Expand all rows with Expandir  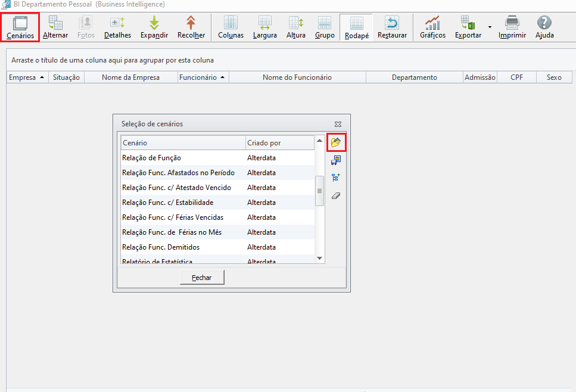(x=154, y=27)
